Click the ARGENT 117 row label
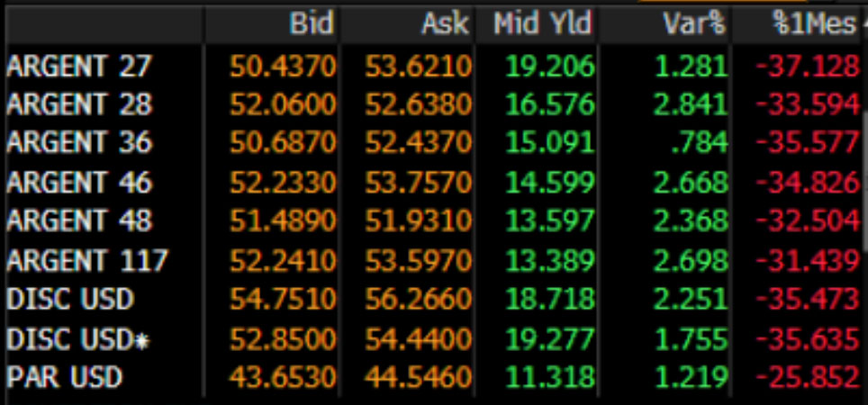This screenshot has height=405, width=868. pos(87,261)
